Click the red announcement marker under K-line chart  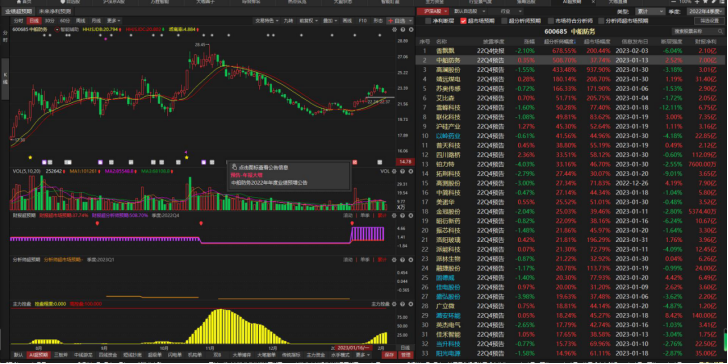[355, 162]
